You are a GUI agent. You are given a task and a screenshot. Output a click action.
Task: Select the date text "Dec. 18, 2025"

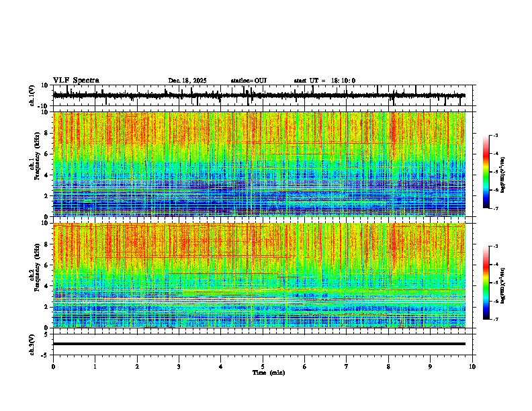(187, 81)
